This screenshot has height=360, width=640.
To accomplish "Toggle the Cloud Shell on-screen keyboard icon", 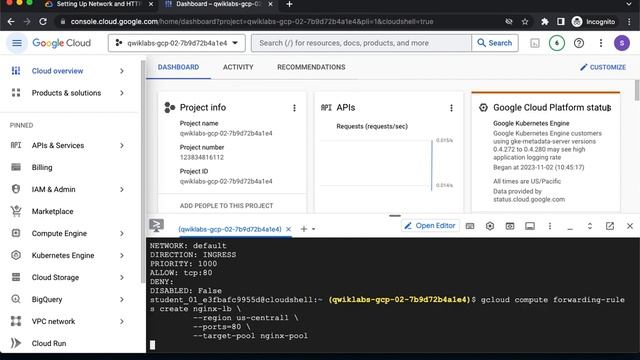I will click(x=470, y=226).
